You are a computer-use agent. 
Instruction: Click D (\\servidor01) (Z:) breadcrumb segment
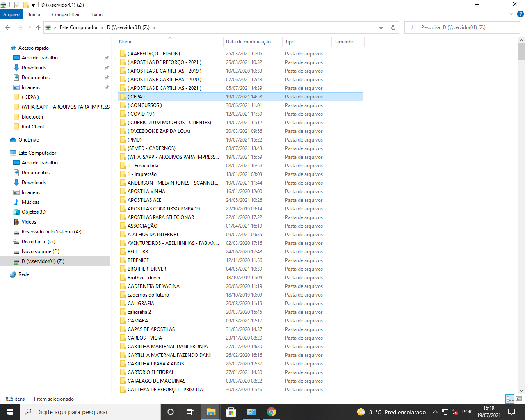click(x=128, y=27)
